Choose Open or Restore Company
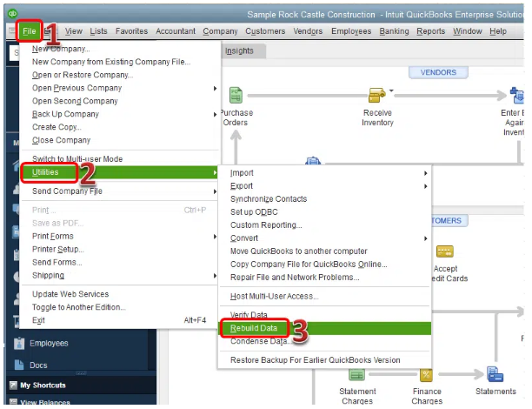The height and width of the screenshot is (409, 532). [x=120, y=75]
